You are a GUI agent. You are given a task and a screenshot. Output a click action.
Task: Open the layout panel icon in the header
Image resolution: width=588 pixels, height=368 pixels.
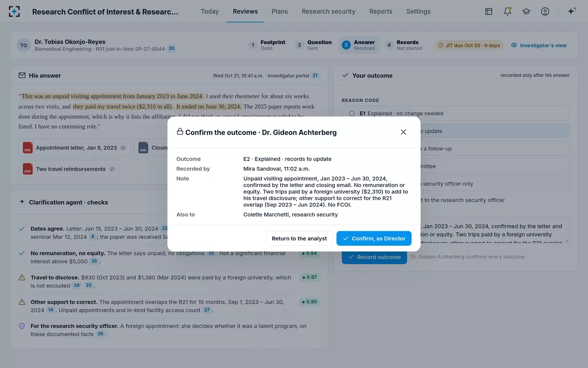click(489, 11)
